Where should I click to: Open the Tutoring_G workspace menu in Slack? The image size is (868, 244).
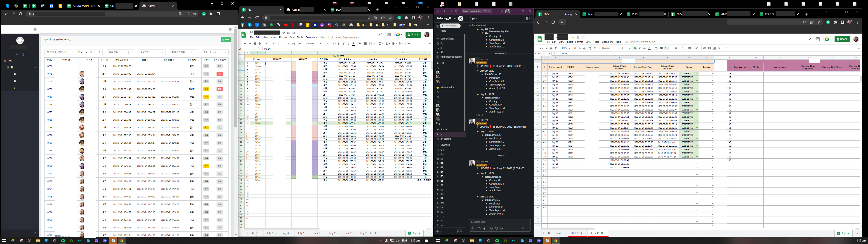pos(446,19)
